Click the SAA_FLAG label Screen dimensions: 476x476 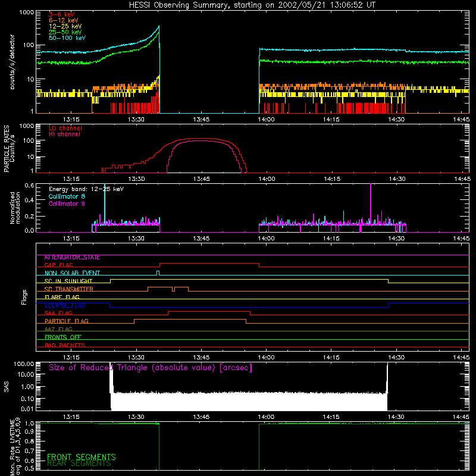click(x=58, y=313)
